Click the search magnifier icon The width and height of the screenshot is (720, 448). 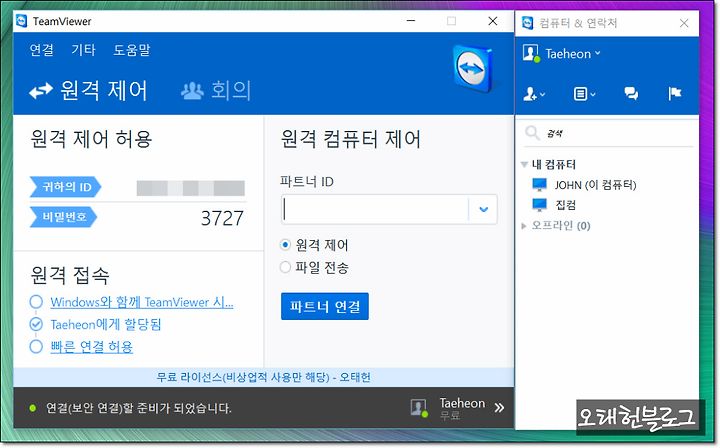tap(532, 133)
